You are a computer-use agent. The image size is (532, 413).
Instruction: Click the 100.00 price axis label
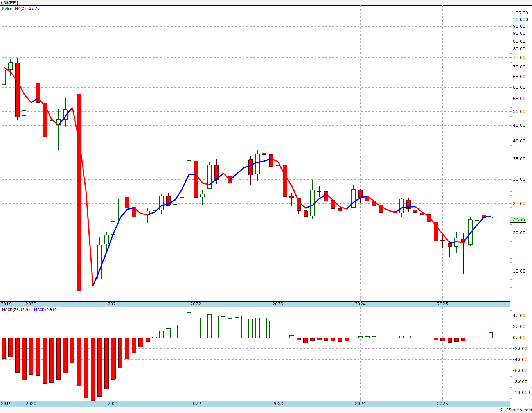[x=520, y=20]
